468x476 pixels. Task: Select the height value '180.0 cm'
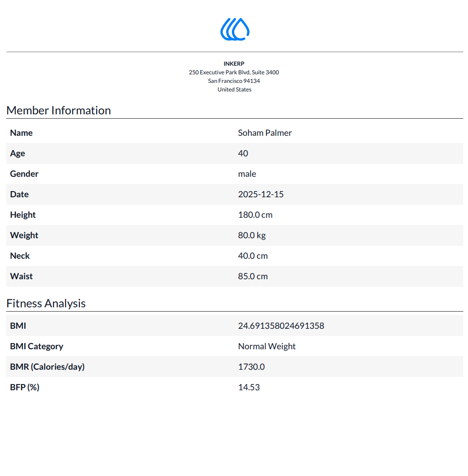click(255, 215)
